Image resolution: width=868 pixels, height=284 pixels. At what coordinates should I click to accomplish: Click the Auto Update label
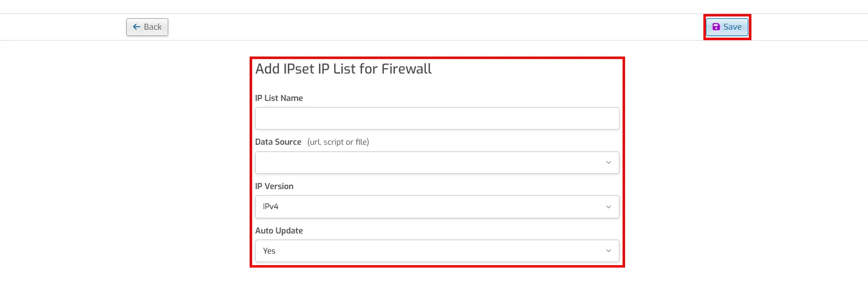pyautogui.click(x=279, y=230)
